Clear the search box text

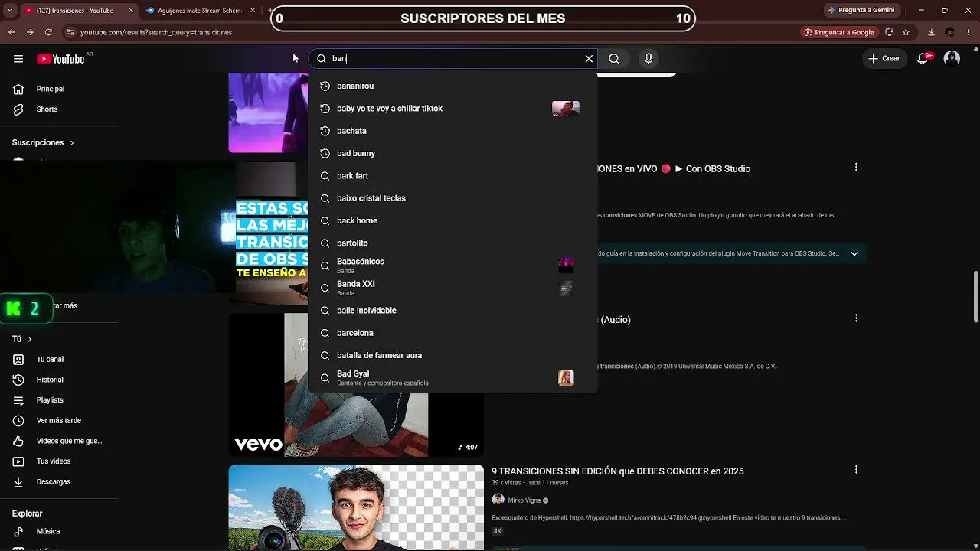click(x=589, y=59)
